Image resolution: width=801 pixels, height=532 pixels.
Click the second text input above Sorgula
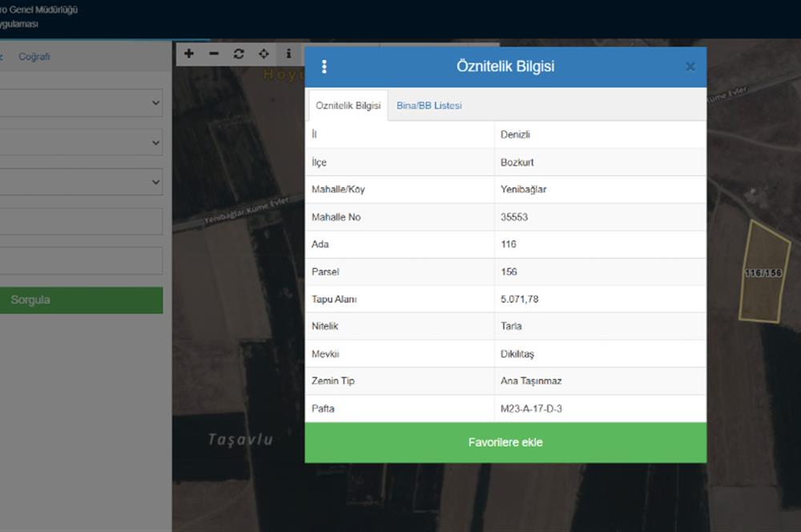(x=80, y=260)
